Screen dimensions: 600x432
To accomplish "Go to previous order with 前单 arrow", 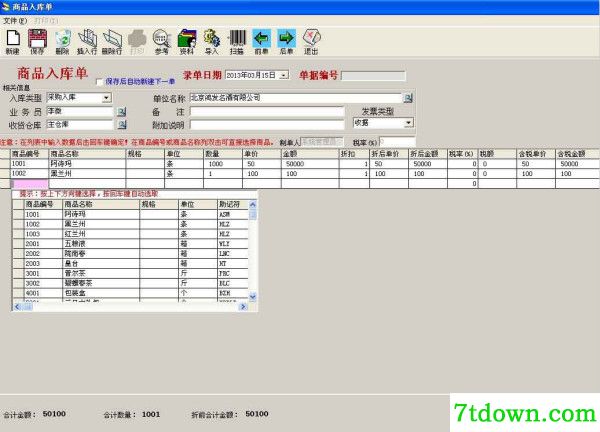I will (x=262, y=41).
